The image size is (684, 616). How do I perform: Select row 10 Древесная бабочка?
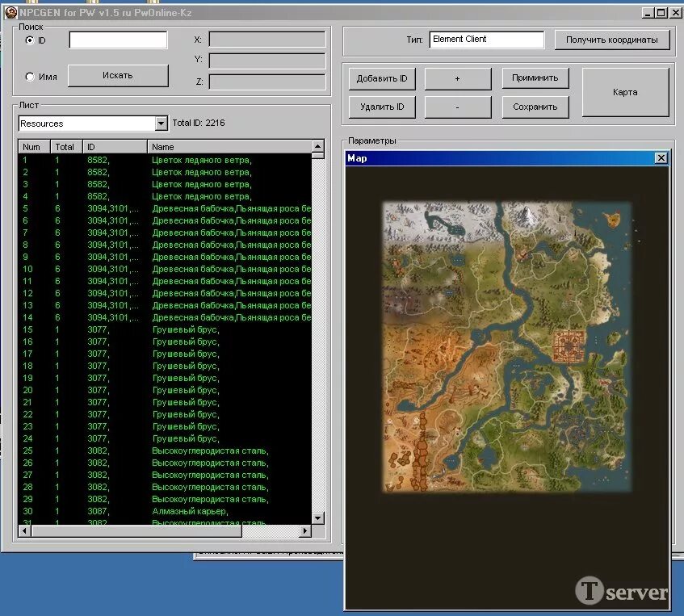tap(165, 269)
